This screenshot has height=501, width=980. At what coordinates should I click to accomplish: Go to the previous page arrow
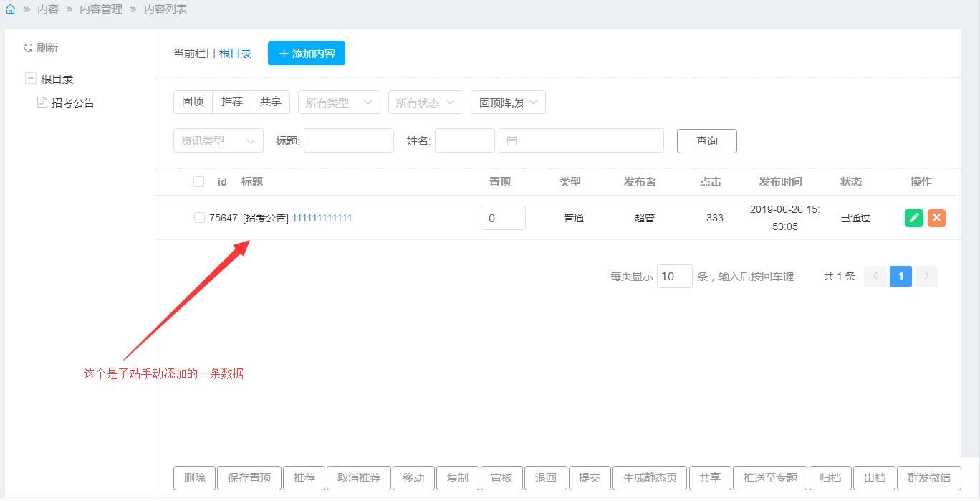pyautogui.click(x=875, y=276)
